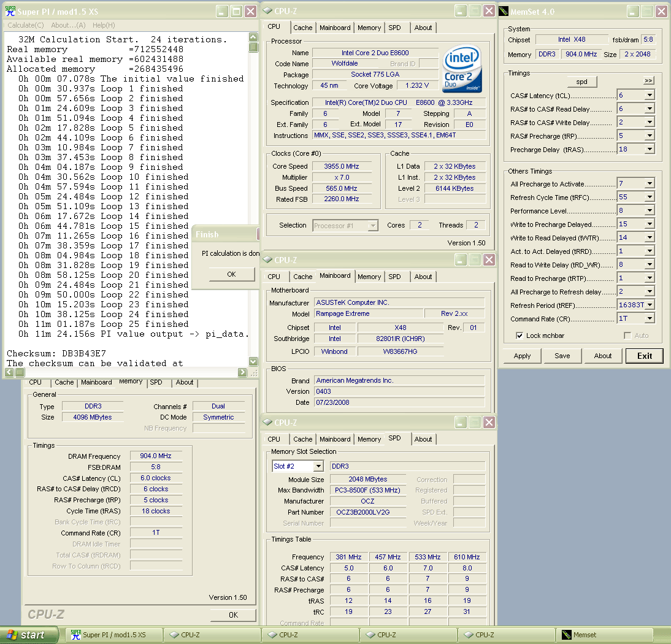Click the Processor Name Intel Core 2 Duo E8600 field
The image size is (671, 644).
[x=375, y=53]
